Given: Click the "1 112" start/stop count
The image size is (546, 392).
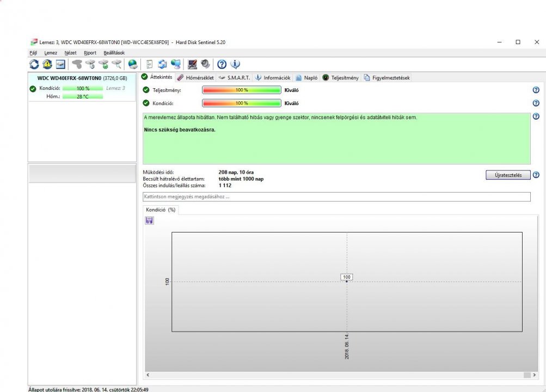Looking at the screenshot, I should pyautogui.click(x=225, y=185).
